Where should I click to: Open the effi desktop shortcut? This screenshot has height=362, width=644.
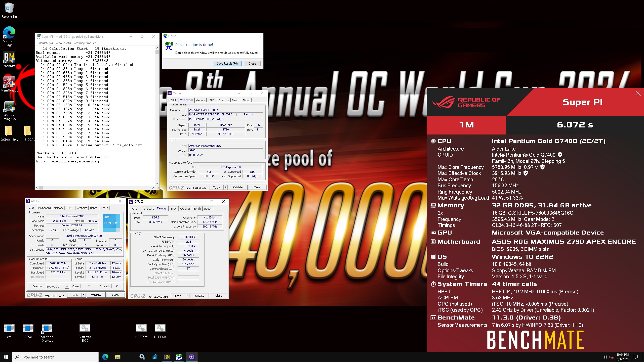point(9,331)
